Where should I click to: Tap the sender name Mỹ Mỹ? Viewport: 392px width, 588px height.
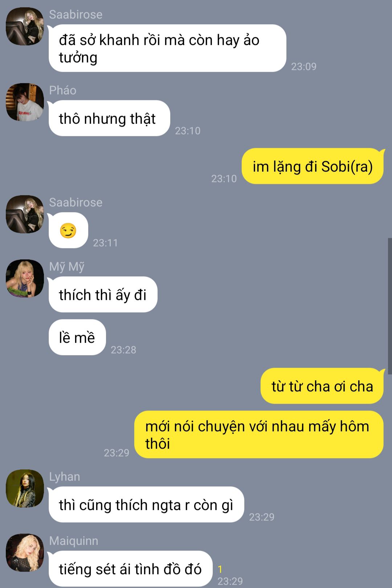[67, 267]
